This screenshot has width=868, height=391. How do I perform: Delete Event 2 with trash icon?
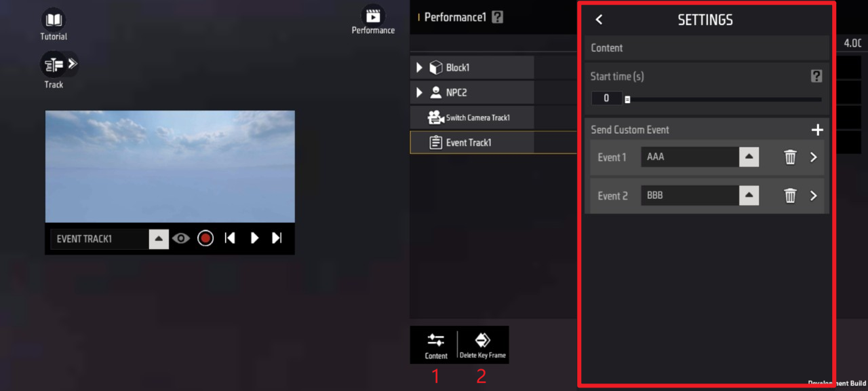coord(790,196)
